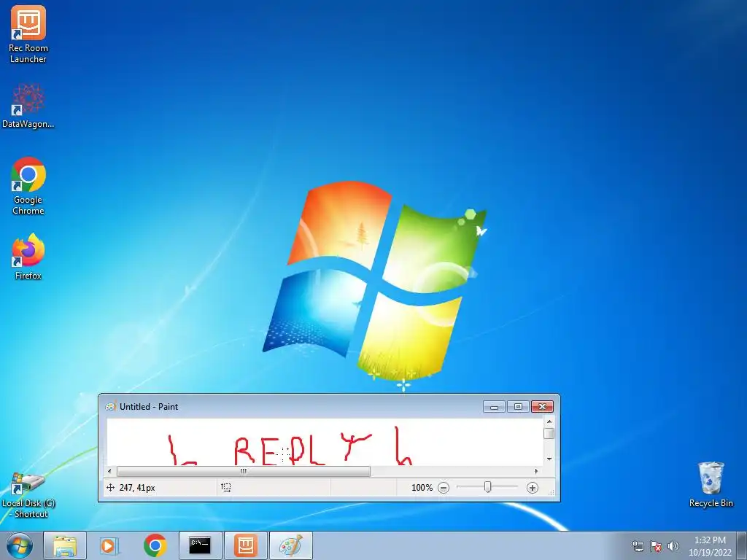Switch to Command Prompt taskbar window
The width and height of the screenshot is (747, 560).
[x=200, y=545]
